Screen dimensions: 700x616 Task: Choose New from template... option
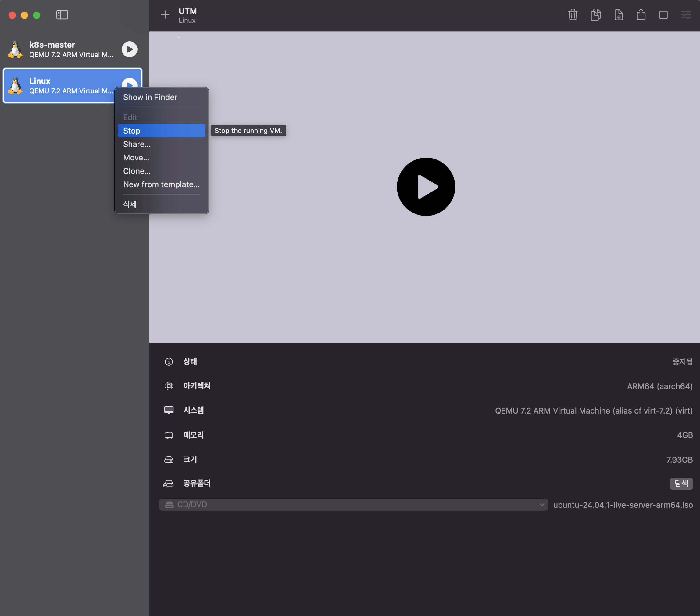point(161,184)
